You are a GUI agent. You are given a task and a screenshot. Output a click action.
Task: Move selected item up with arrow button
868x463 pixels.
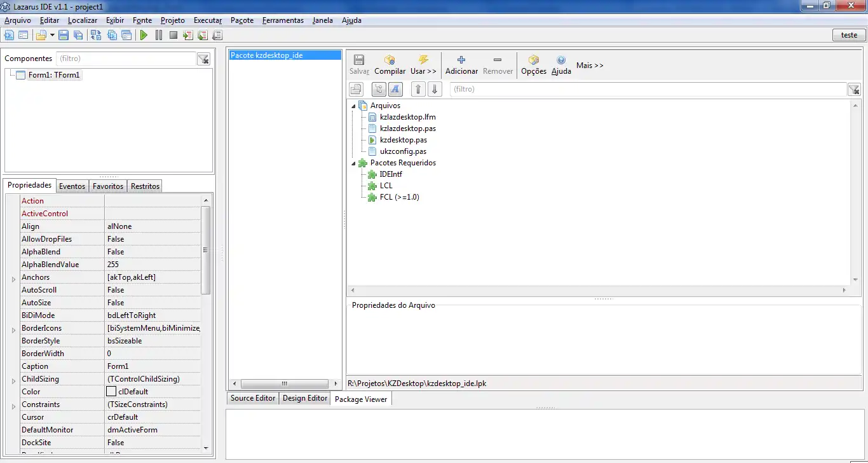(x=418, y=89)
